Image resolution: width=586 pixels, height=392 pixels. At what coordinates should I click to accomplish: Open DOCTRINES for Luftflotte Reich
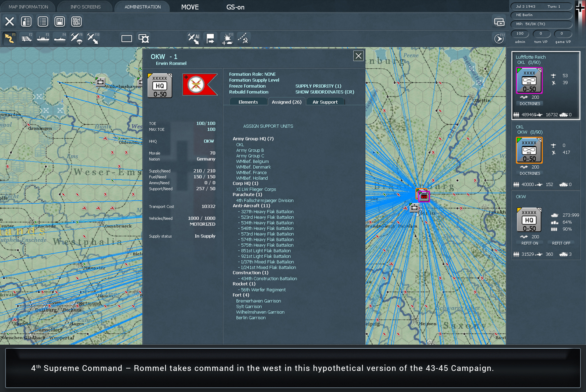pos(530,103)
